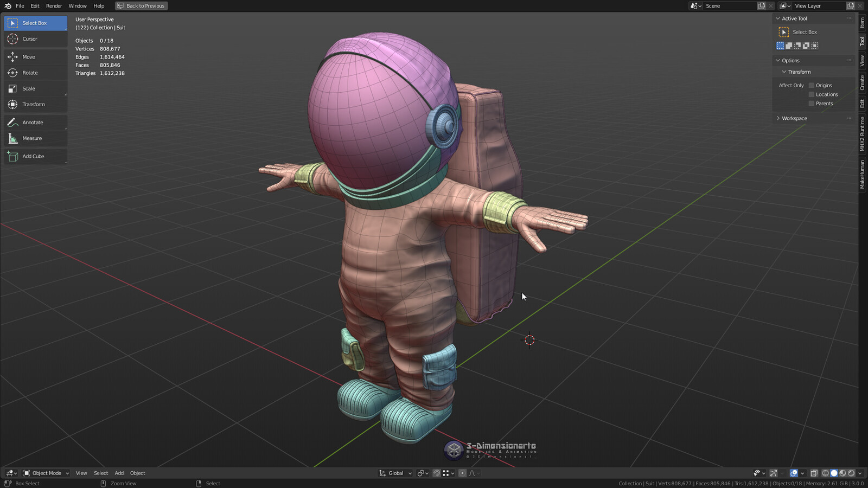
Task: Select the Add Cube tool
Action: (35, 156)
